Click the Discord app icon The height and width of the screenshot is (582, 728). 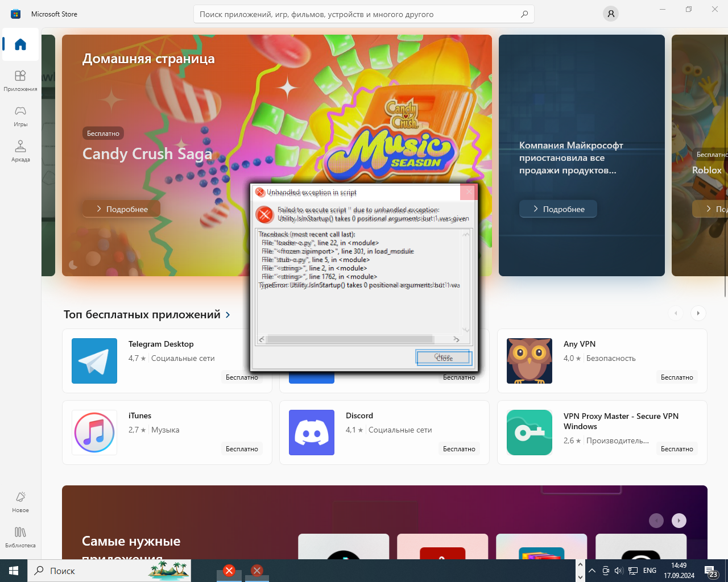pos(312,433)
